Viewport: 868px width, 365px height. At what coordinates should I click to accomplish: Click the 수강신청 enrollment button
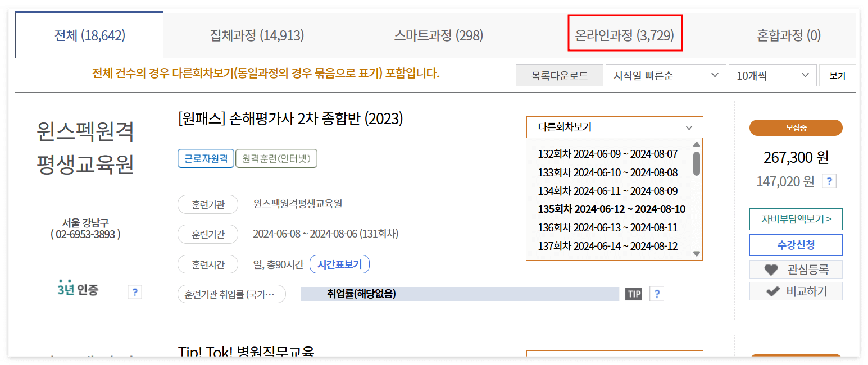796,245
